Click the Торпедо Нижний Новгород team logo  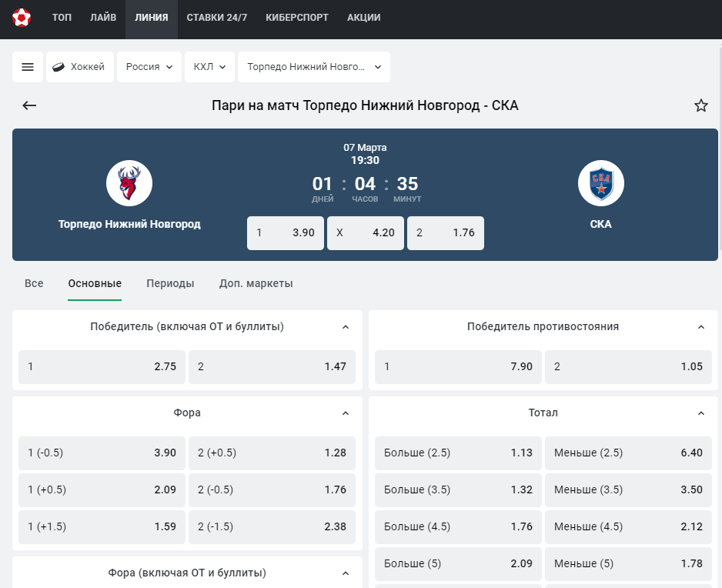[129, 183]
